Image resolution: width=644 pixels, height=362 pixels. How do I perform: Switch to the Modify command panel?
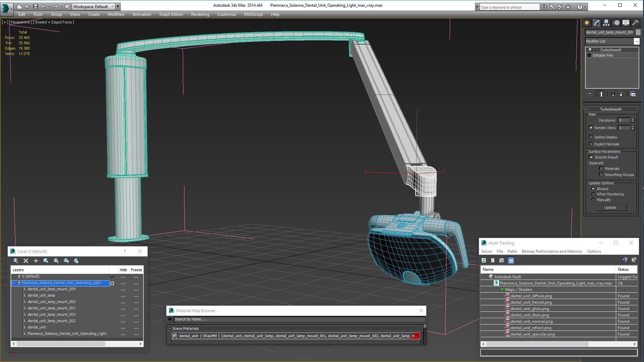pyautogui.click(x=597, y=23)
